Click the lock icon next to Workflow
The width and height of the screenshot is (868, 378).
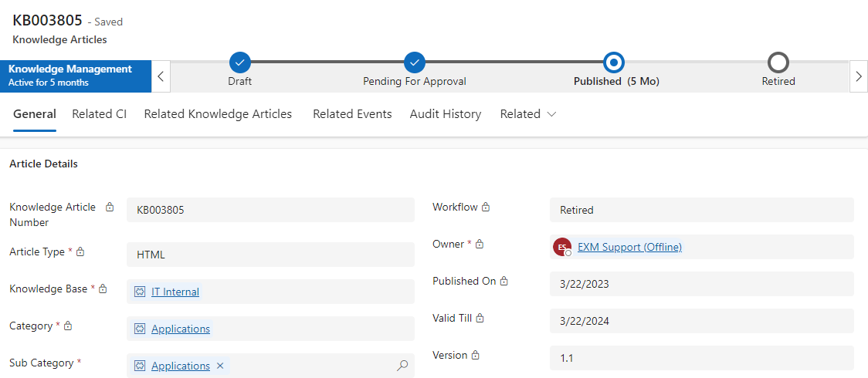[x=486, y=207]
